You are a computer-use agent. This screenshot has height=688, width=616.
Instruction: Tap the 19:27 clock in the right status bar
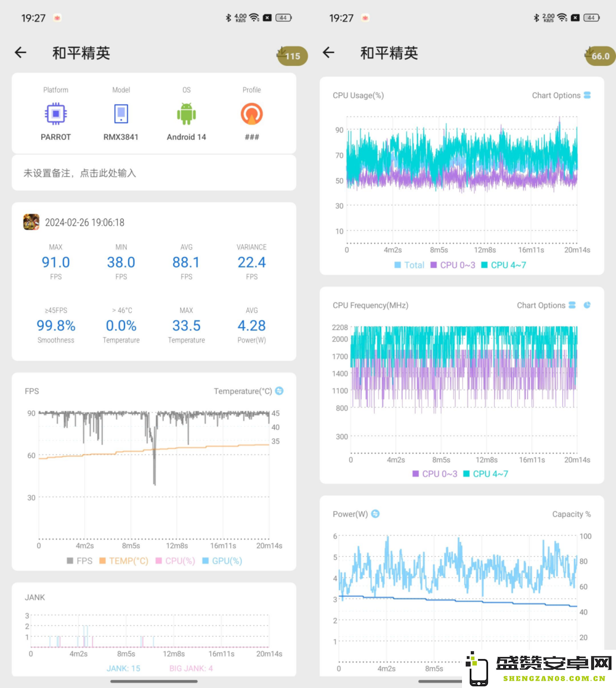click(341, 18)
